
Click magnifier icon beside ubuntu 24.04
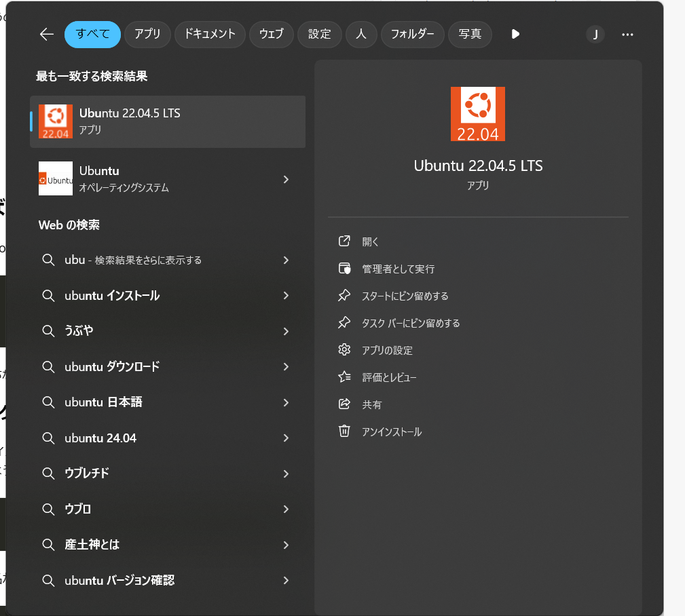coord(48,438)
